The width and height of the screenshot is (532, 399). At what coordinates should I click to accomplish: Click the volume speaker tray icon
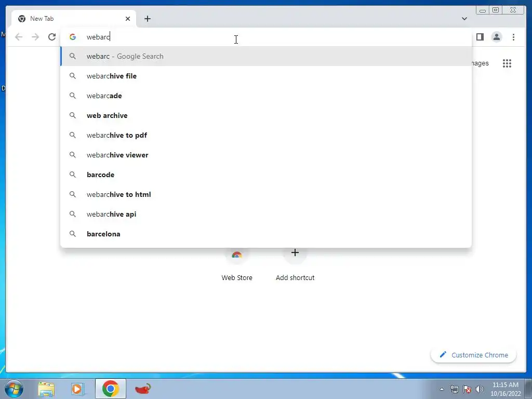click(x=480, y=389)
